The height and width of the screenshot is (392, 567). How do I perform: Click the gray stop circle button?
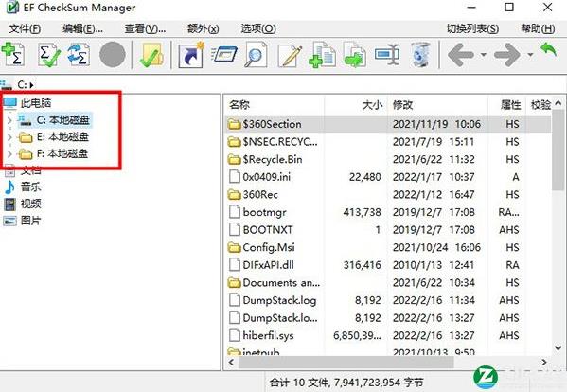(x=113, y=55)
